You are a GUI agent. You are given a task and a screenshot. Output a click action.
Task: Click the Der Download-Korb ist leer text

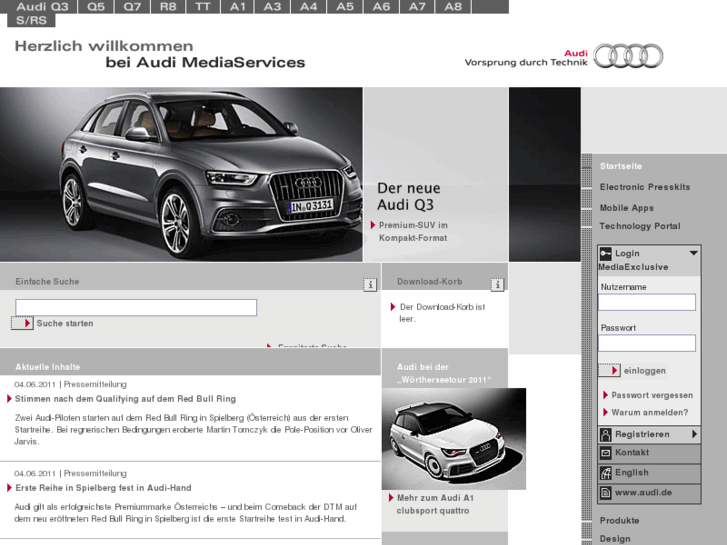coord(442,313)
